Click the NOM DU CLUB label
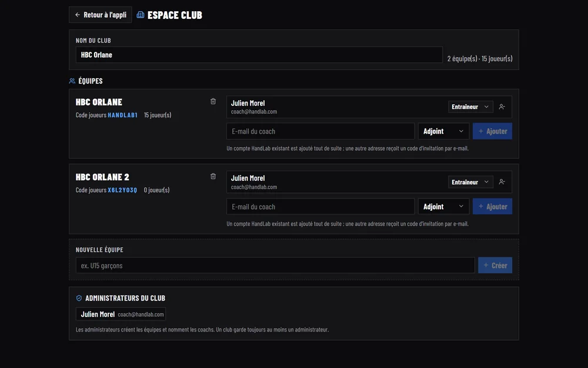This screenshot has width=588, height=368. click(93, 41)
